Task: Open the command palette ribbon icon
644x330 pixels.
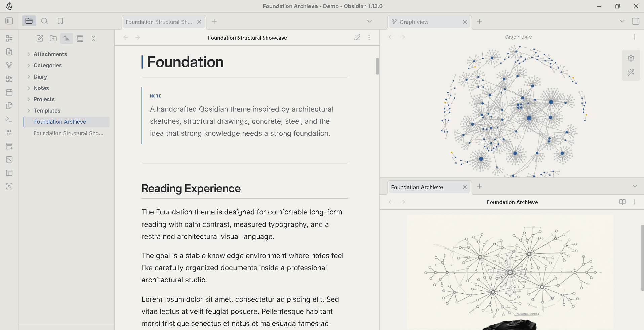Action: coord(9,119)
